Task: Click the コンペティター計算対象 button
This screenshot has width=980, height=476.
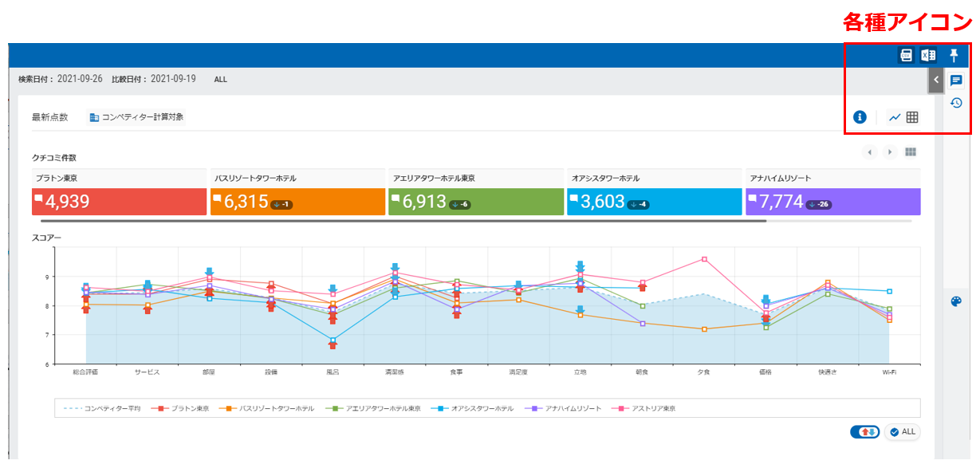Action: [136, 117]
